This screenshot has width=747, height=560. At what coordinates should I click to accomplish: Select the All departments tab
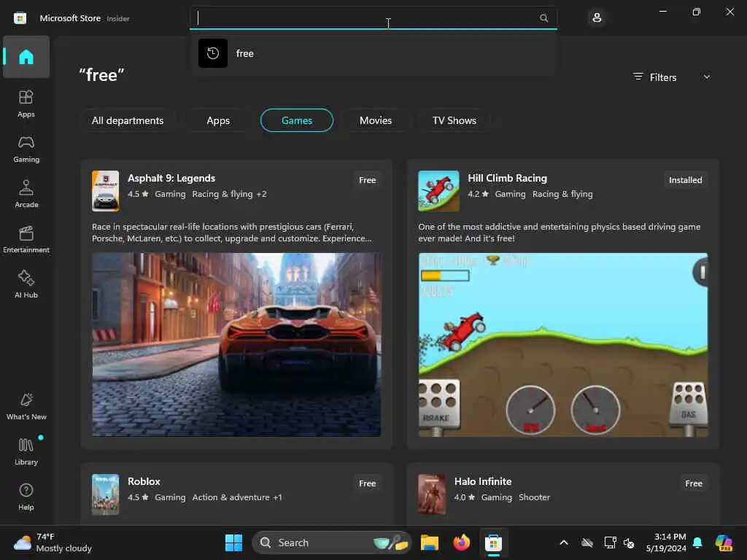128,120
